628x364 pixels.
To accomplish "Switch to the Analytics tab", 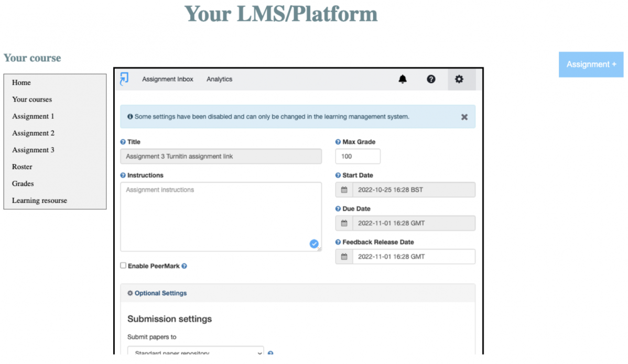I will (x=219, y=79).
